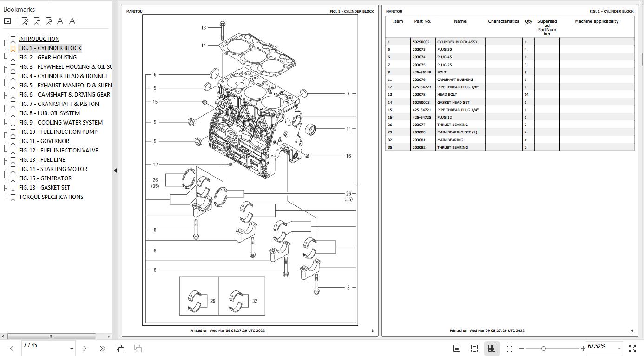Select two-page continuous view mode
Viewport: 644px width, 356px height.
tap(509, 348)
